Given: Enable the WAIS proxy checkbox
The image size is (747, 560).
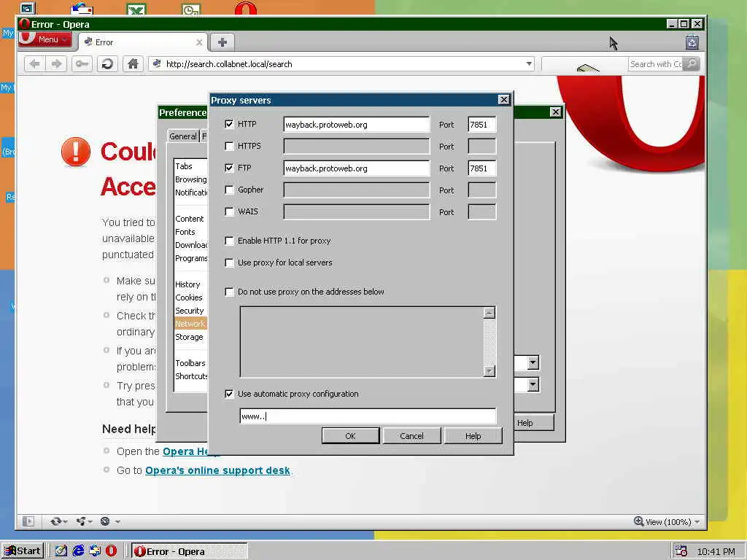Looking at the screenshot, I should (229, 211).
